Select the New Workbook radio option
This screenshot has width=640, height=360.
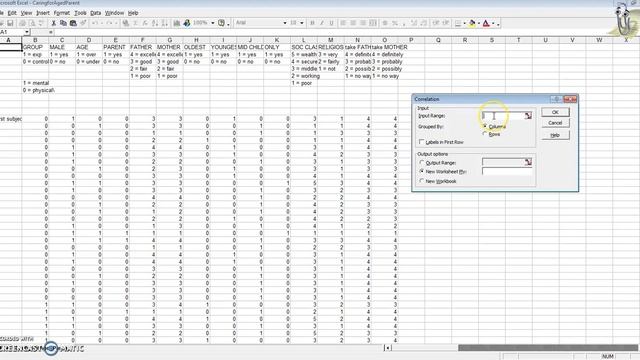click(x=422, y=181)
